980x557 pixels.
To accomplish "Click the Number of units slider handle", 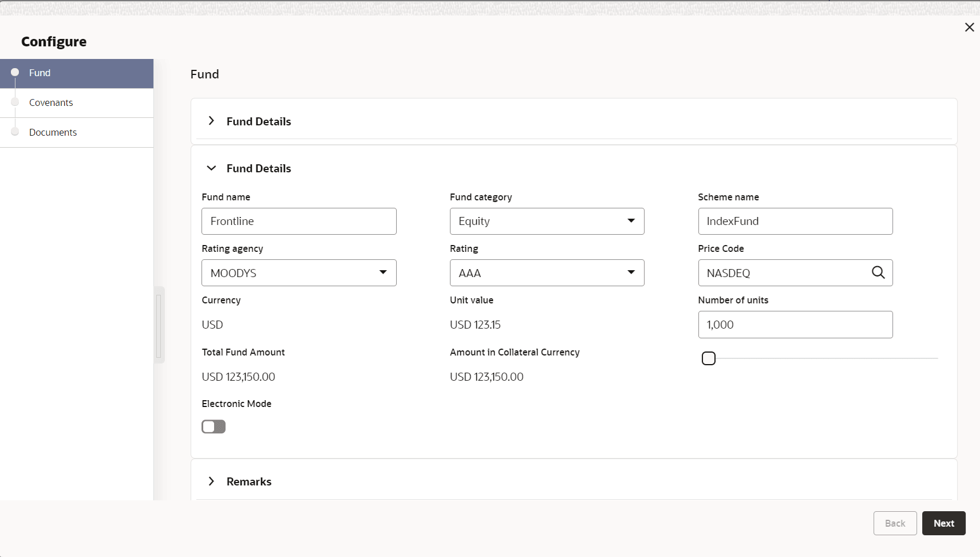I will click(709, 358).
